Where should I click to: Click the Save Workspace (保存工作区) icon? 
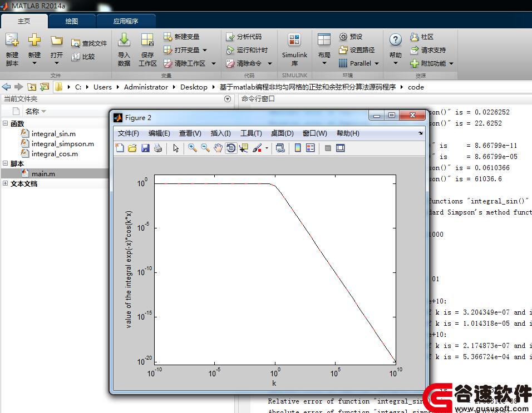[147, 40]
